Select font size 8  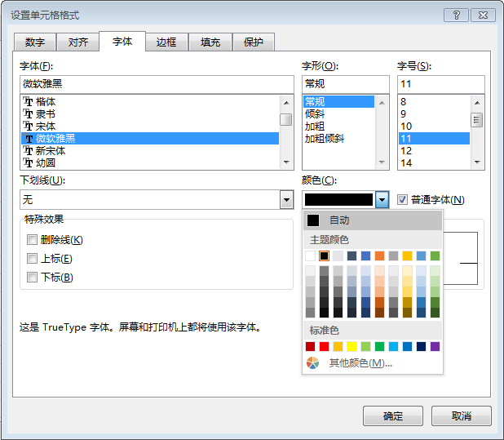434,102
